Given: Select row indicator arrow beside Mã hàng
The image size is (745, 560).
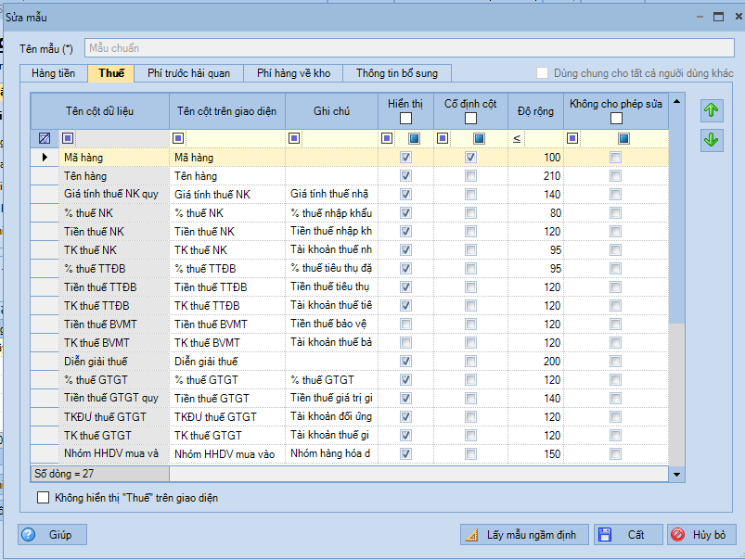Looking at the screenshot, I should click(x=45, y=158).
